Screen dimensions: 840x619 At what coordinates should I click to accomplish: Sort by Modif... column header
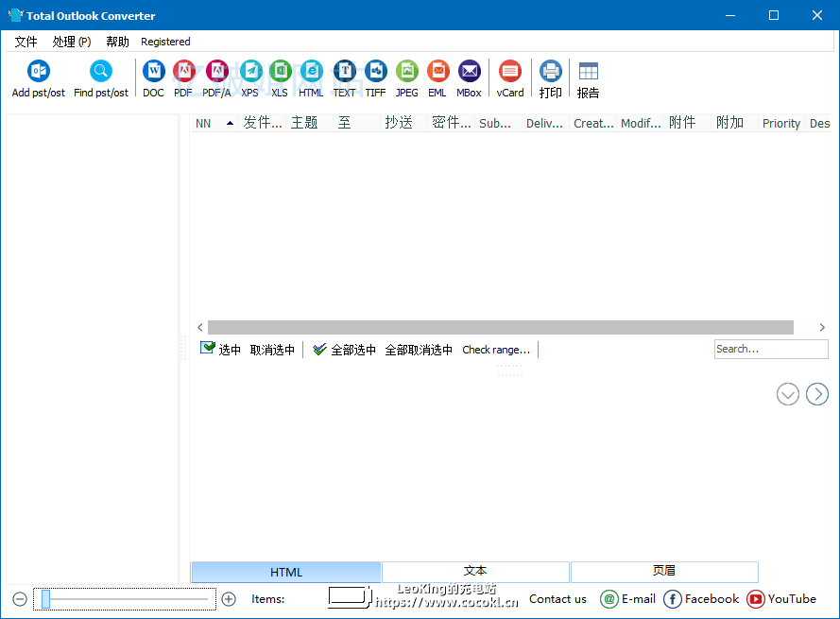point(641,123)
